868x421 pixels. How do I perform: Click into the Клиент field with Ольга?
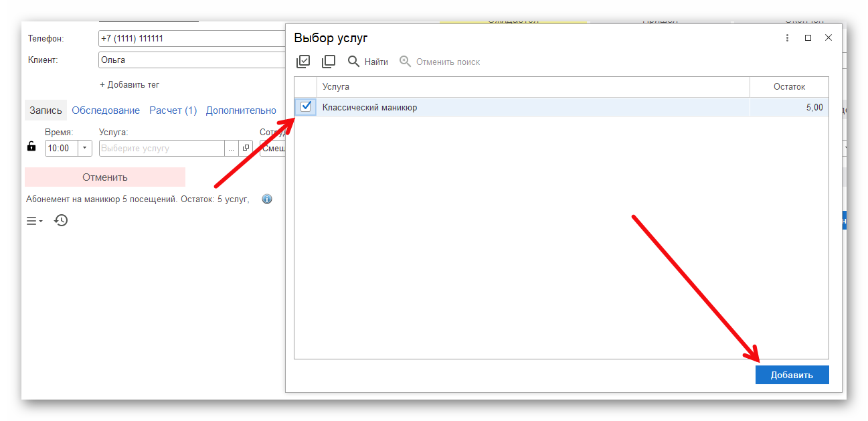click(191, 60)
